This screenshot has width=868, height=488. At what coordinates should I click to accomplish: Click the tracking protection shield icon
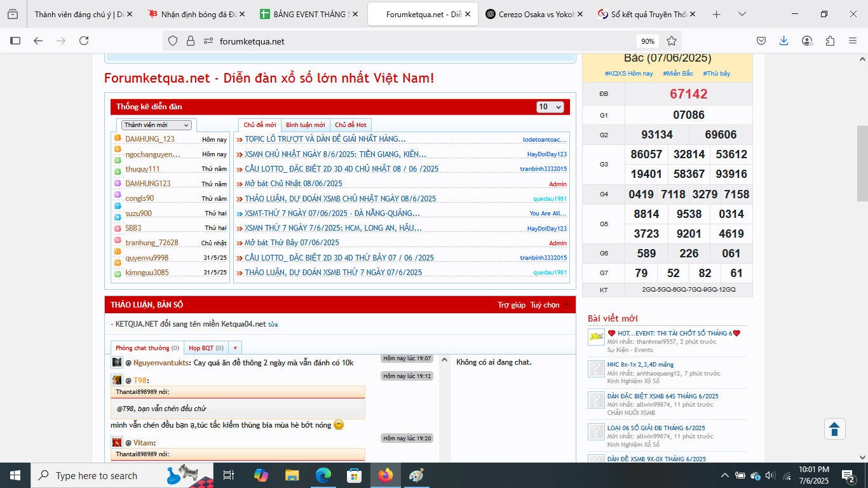pos(173,41)
